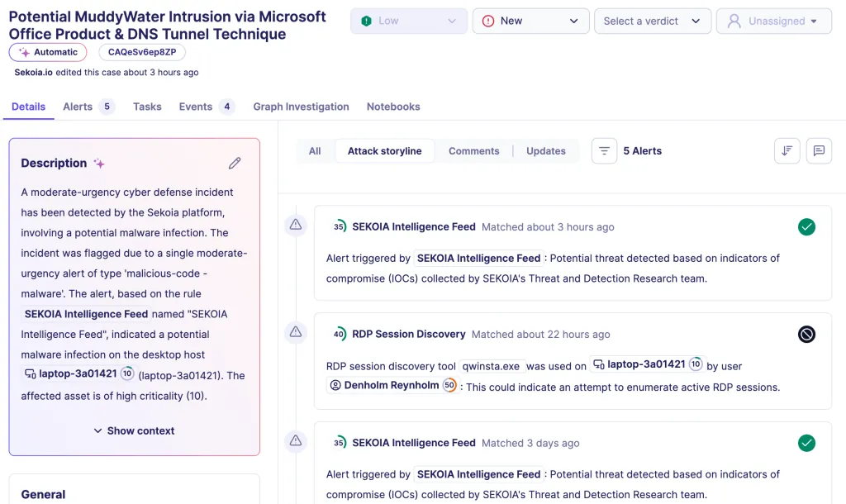Open first SEKOIA Intelligence Feed alert title
The image size is (846, 504).
point(414,227)
